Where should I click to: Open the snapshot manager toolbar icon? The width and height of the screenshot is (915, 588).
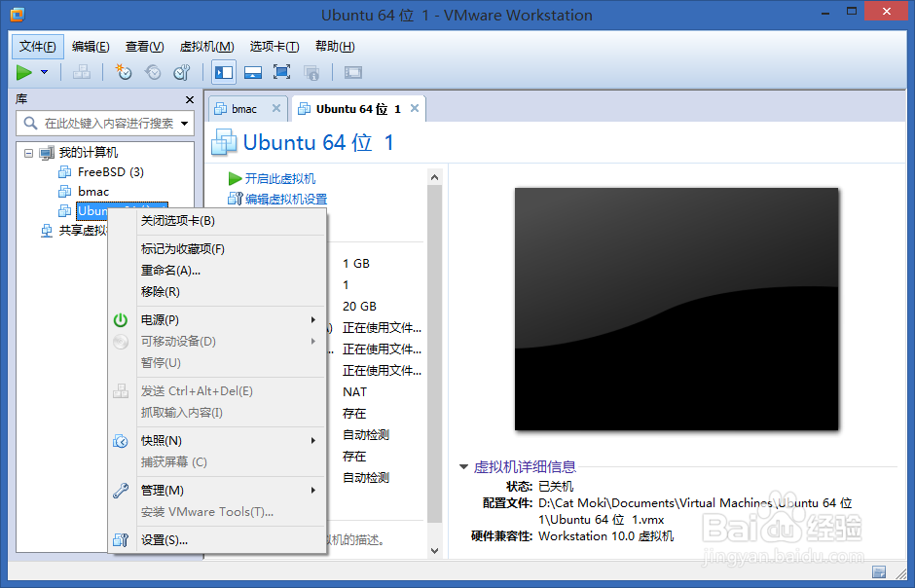[x=182, y=72]
